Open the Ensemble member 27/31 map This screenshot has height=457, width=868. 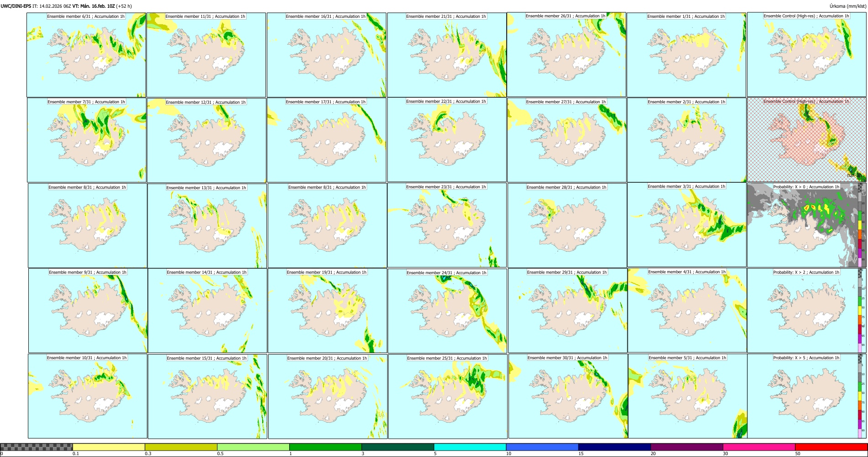tap(567, 140)
